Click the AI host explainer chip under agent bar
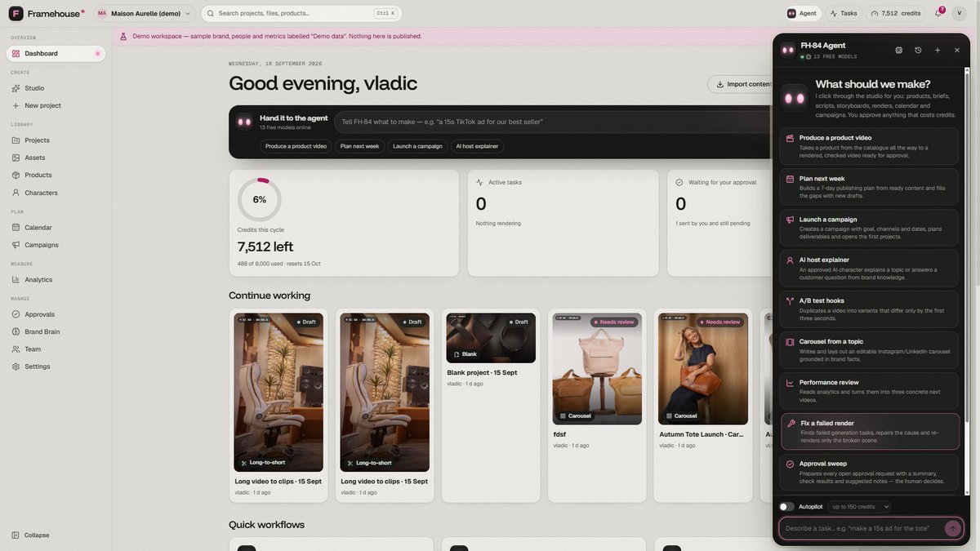The image size is (980, 551). point(477,146)
